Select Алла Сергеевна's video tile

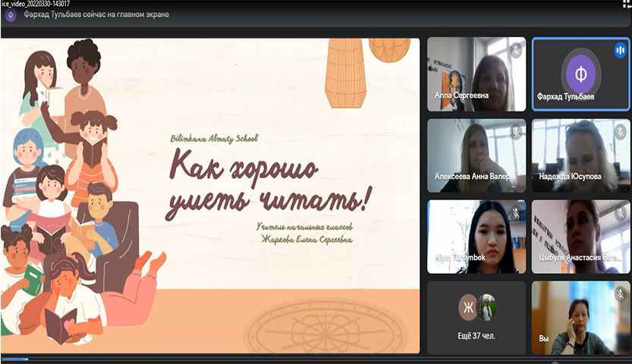click(x=476, y=74)
